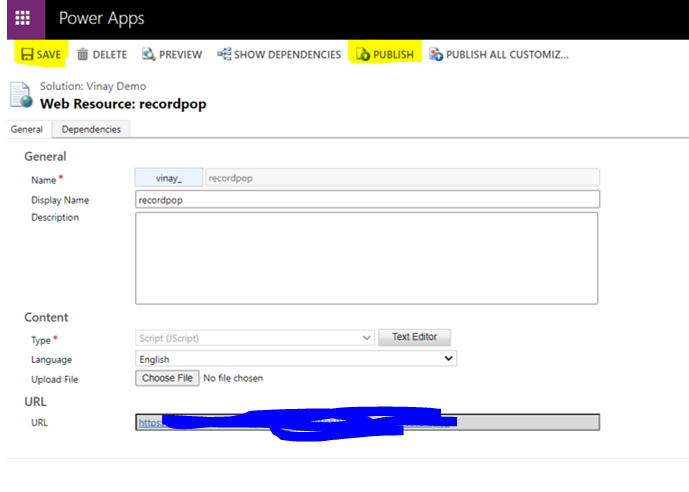Click the 'Solution: Vinay Demo' text
Image resolution: width=689 pixels, height=492 pixels.
point(93,86)
